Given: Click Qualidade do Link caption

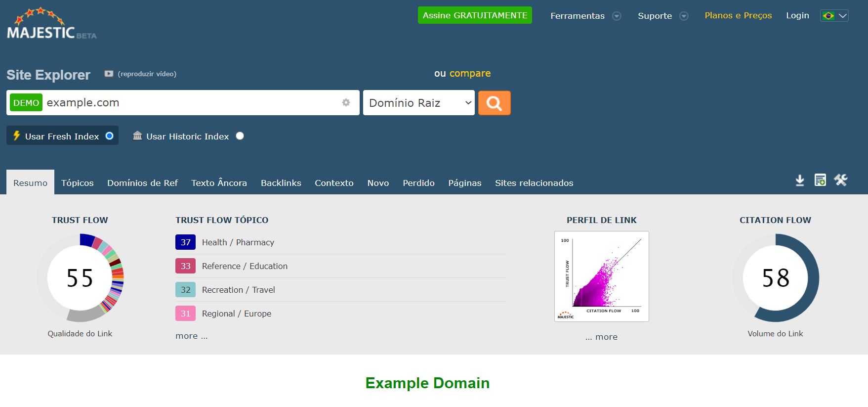Looking at the screenshot, I should tap(80, 334).
